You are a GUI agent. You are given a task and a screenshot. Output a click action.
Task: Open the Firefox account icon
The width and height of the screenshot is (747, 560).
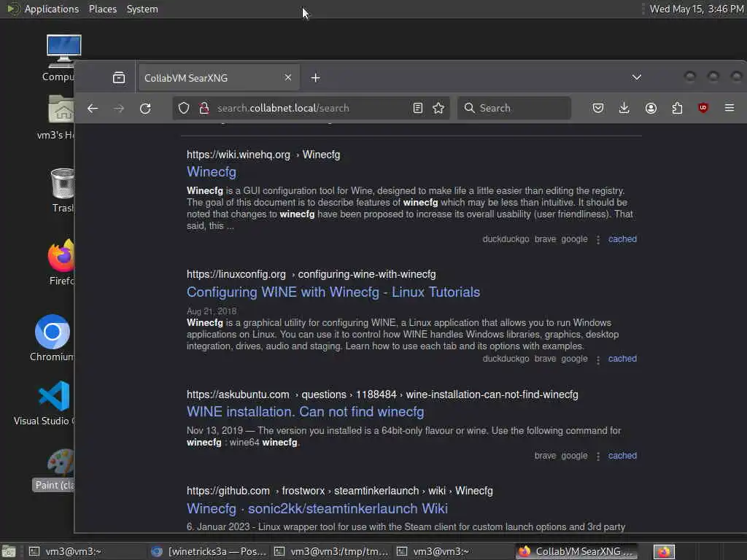tap(651, 108)
